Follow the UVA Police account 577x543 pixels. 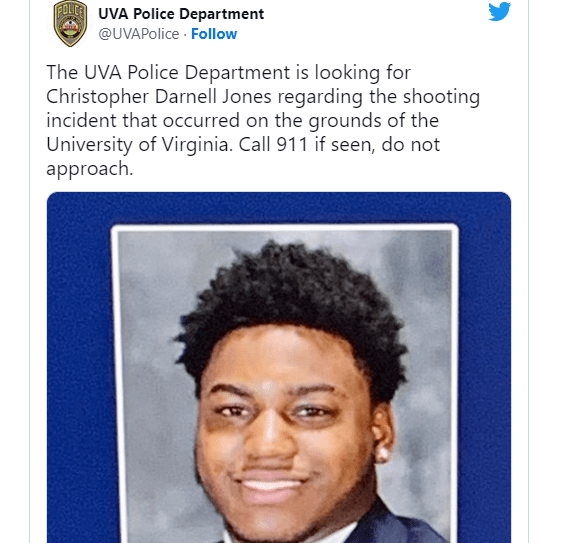click(214, 34)
